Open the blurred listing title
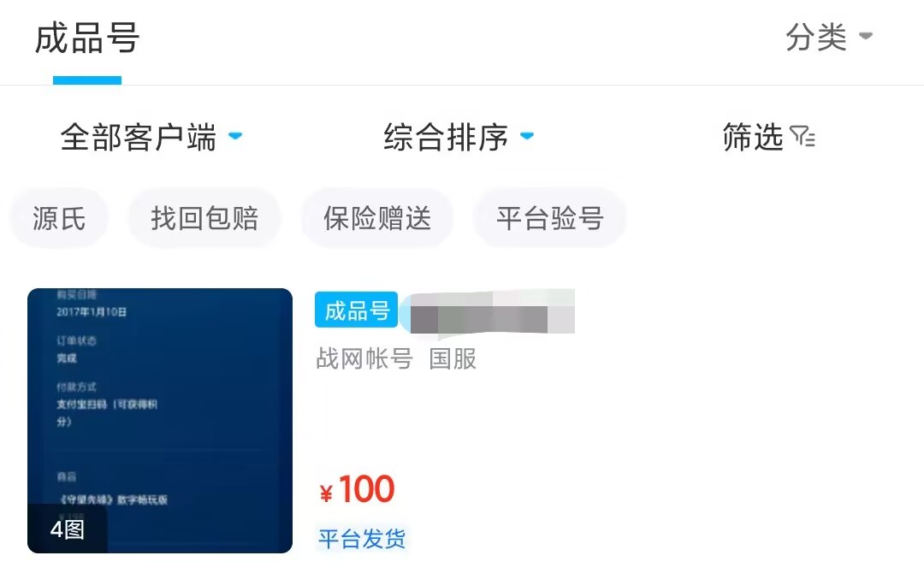 (x=491, y=311)
